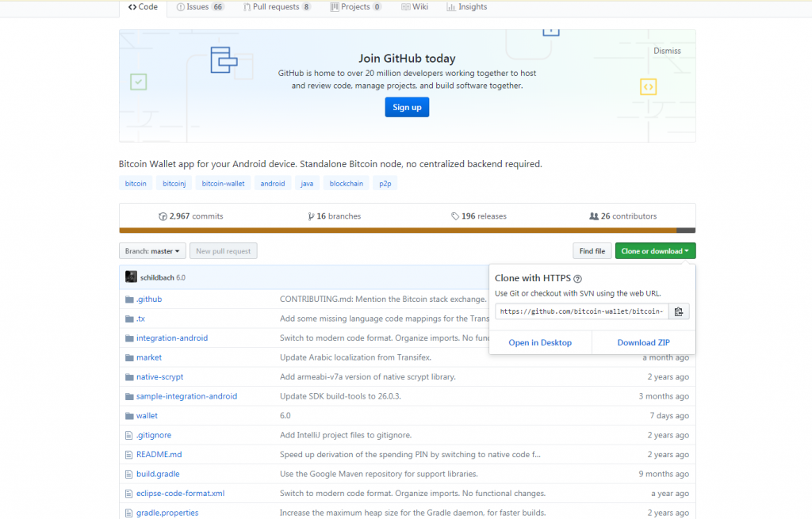Screen dimensions: 812x519
Task: Click the Find file button
Action: [592, 251]
